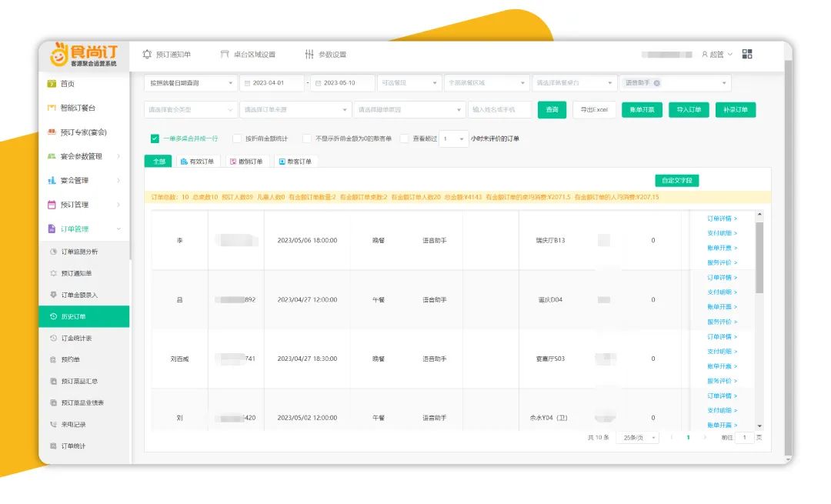The image size is (831, 504).
Task: Select the sidebar 预订通知单 submenu icon
Action: pos(53,273)
